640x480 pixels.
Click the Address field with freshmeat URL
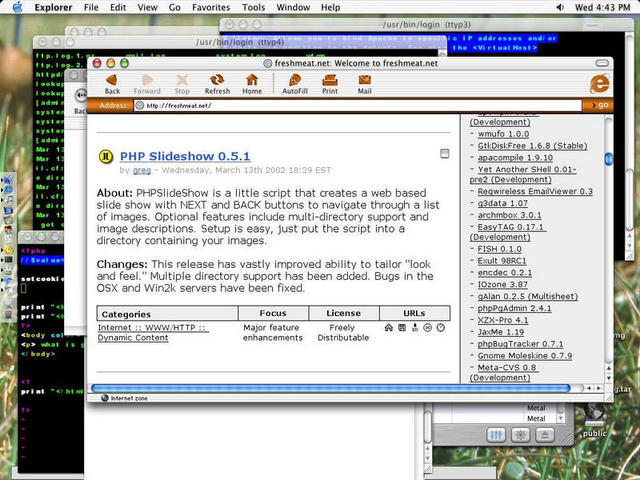point(357,105)
